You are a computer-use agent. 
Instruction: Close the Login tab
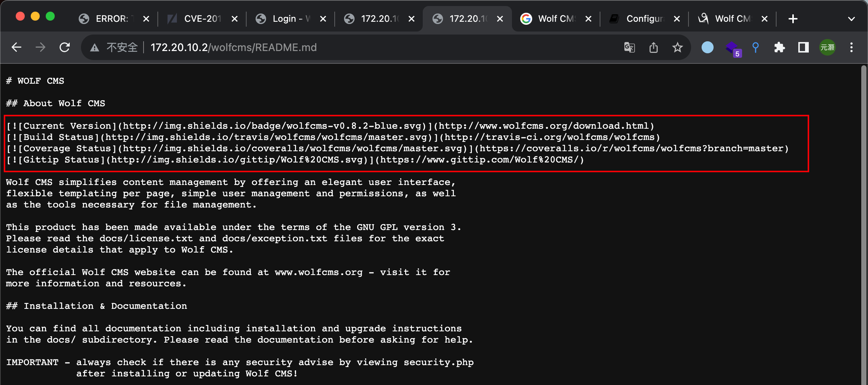point(323,19)
